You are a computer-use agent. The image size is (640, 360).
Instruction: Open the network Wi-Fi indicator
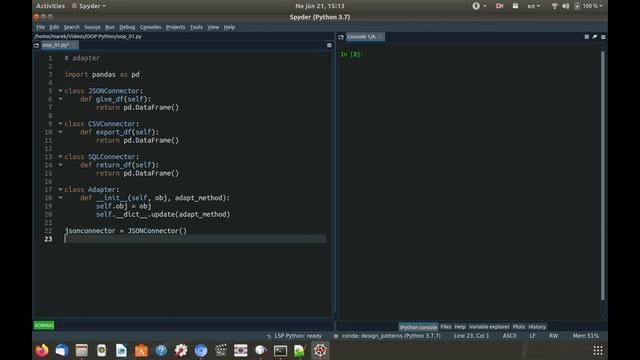[554, 6]
